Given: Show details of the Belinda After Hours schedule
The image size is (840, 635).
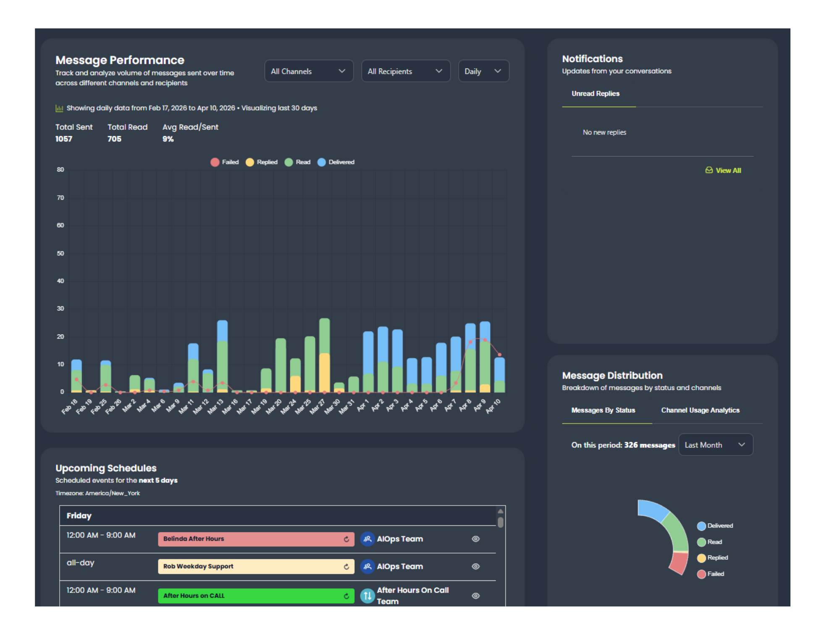Looking at the screenshot, I should (x=476, y=539).
